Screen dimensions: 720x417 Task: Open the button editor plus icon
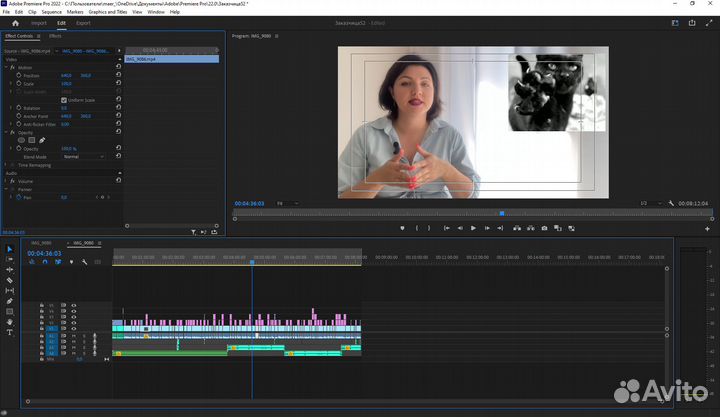coord(707,229)
